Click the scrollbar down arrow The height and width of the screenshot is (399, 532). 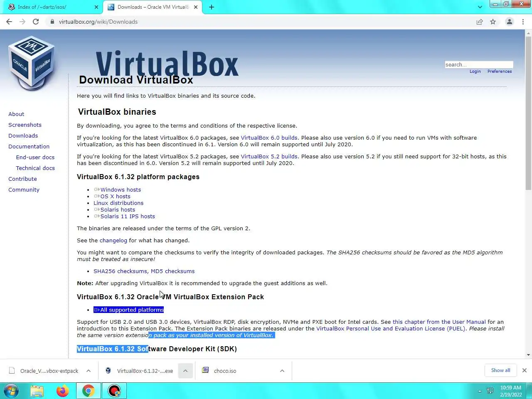click(529, 355)
